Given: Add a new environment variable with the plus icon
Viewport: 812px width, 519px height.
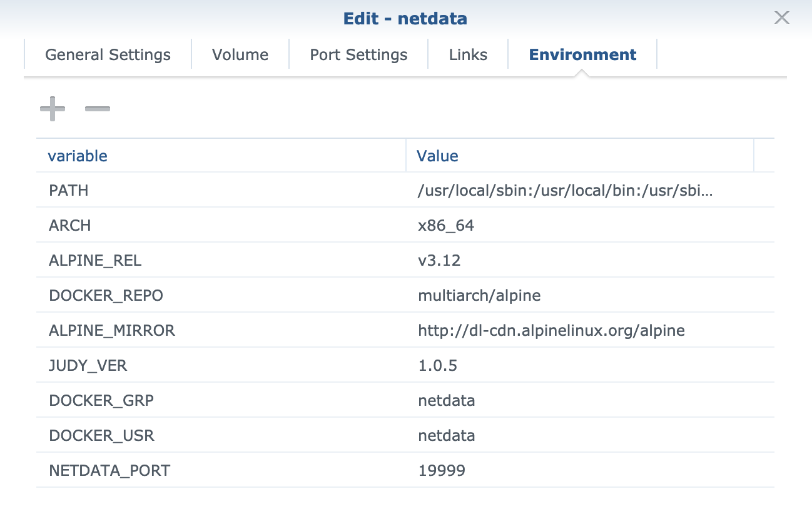Looking at the screenshot, I should click(x=53, y=108).
